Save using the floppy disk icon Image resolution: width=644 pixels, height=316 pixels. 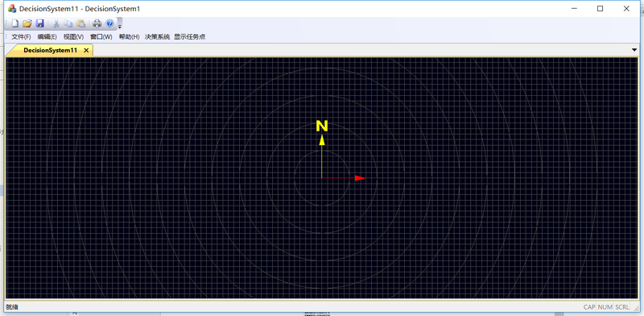(x=39, y=23)
